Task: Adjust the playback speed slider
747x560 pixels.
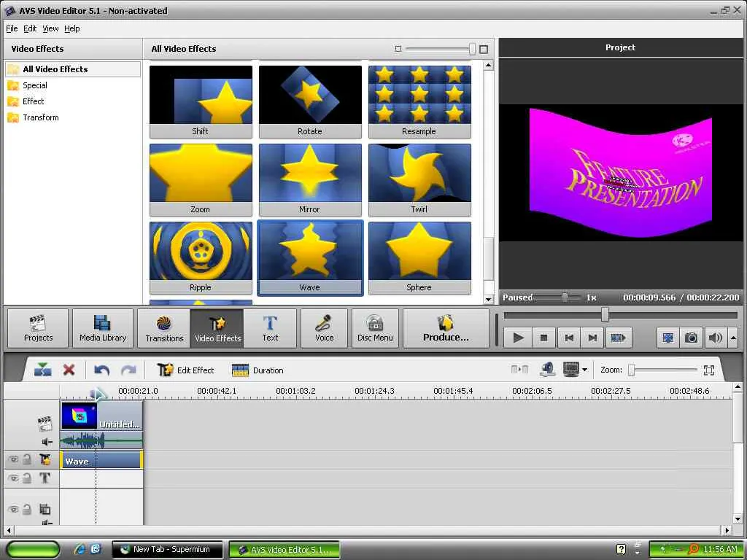Action: (x=565, y=297)
